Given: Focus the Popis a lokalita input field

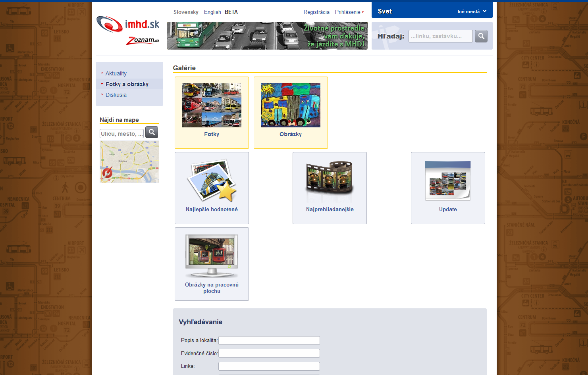Looking at the screenshot, I should [269, 340].
